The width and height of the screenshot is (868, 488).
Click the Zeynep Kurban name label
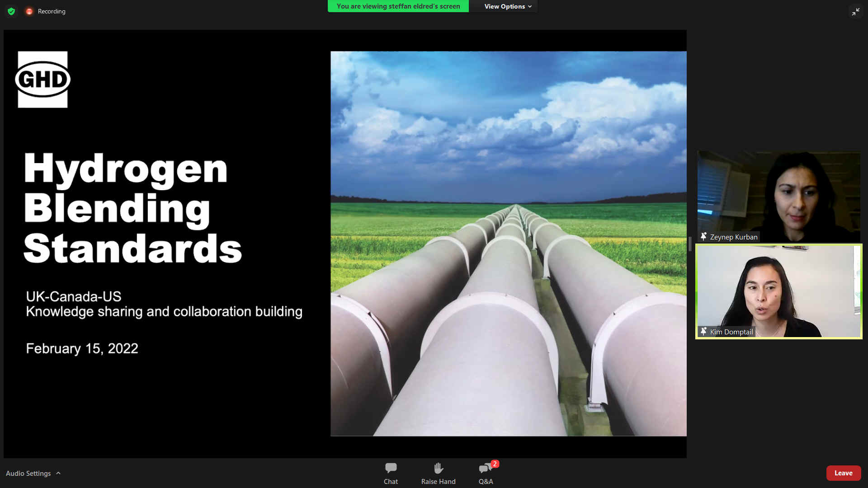coord(733,237)
